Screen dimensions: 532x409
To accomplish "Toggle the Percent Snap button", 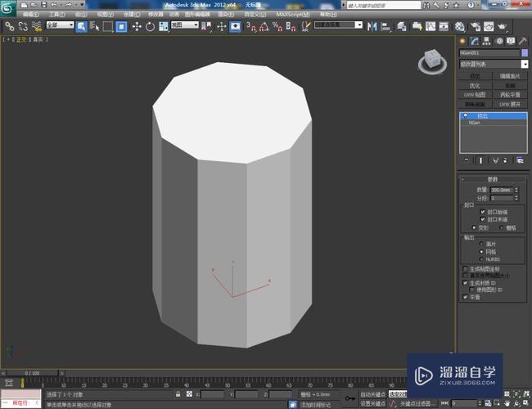I will coord(277,26).
